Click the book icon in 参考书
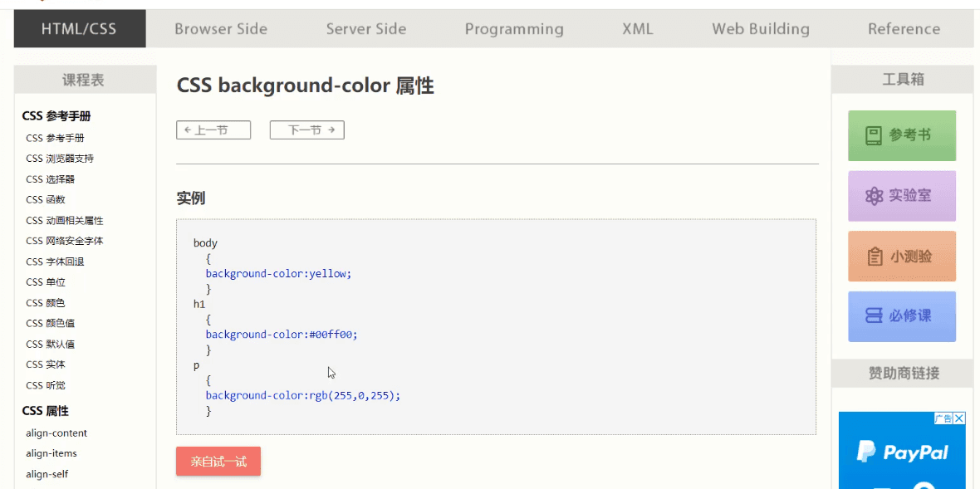This screenshot has width=980, height=489. [x=874, y=135]
